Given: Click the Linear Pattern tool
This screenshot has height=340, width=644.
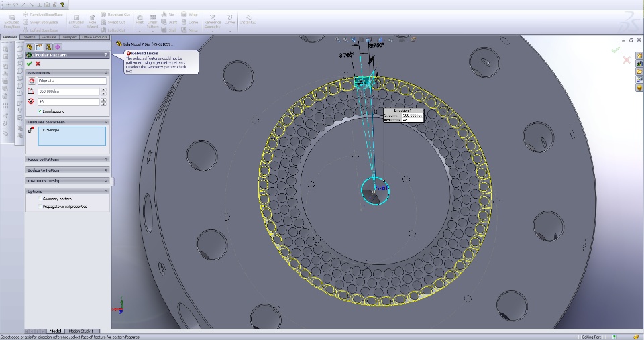Looking at the screenshot, I should click(153, 21).
